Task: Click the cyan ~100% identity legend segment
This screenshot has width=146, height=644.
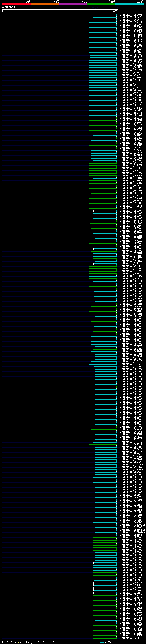Action: tap(130, 4)
